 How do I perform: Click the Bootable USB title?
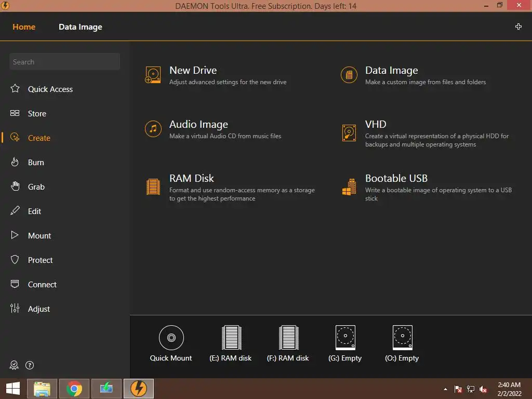[x=396, y=178]
